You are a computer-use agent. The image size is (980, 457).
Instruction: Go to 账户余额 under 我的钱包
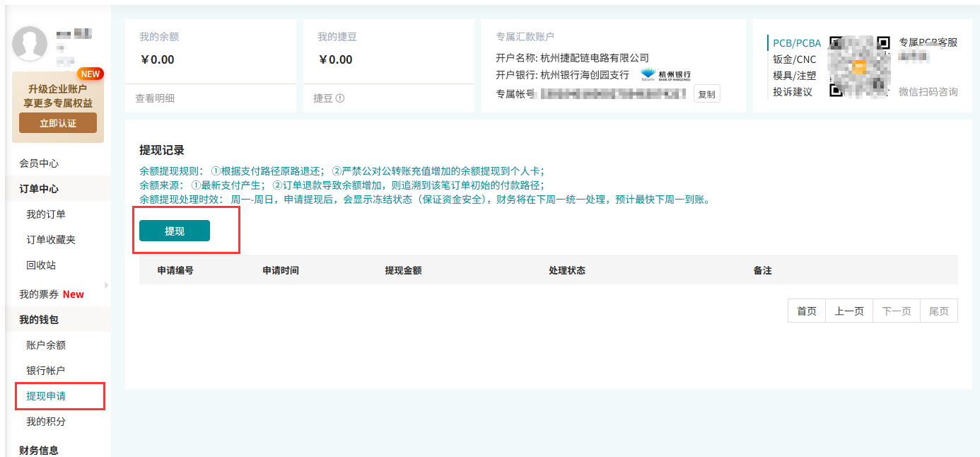[46, 345]
